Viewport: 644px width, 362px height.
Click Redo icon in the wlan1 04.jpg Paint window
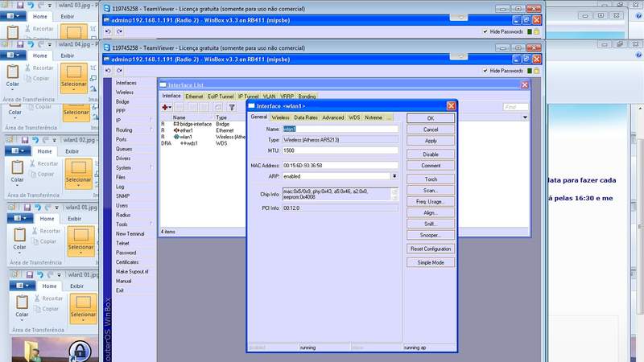(x=41, y=44)
